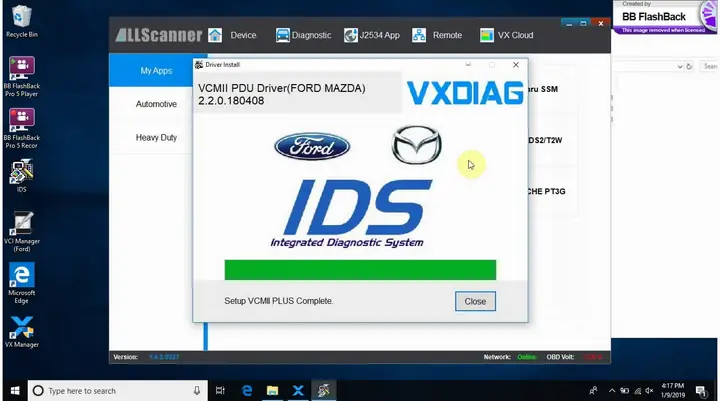Image resolution: width=720 pixels, height=401 pixels.
Task: Click the Device home icon
Action: 215,35
